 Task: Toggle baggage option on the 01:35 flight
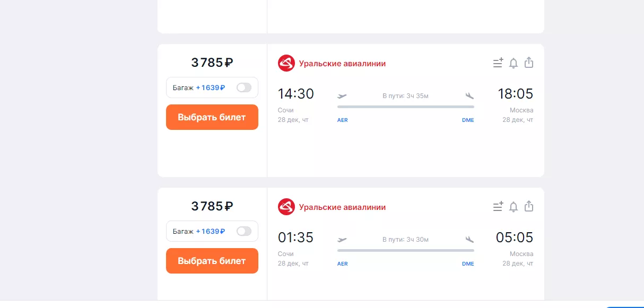click(x=244, y=231)
